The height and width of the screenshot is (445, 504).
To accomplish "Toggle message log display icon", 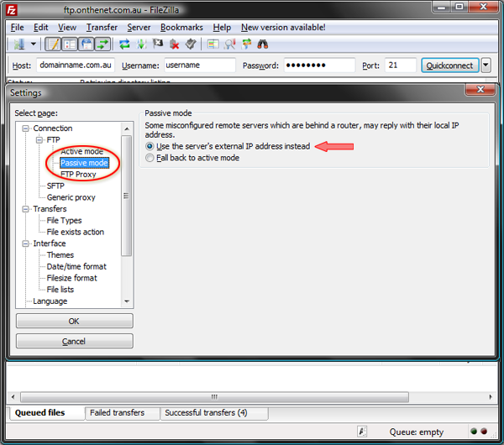I will [53, 44].
